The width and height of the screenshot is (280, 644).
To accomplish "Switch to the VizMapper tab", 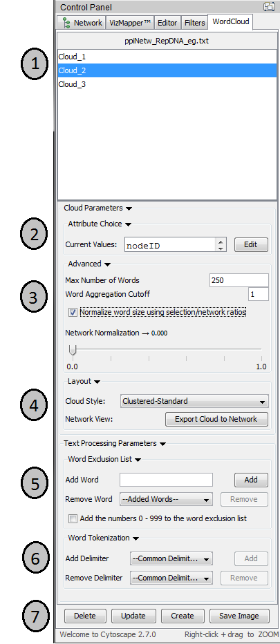I will click(x=130, y=23).
